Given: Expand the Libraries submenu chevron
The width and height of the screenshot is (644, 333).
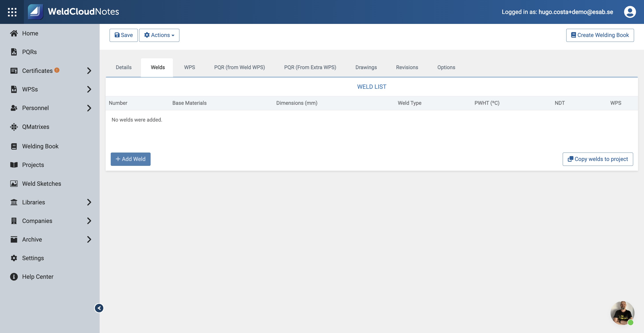Looking at the screenshot, I should 89,202.
